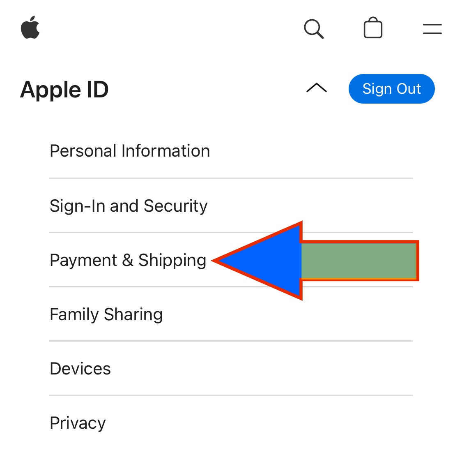Click the divider line under Family Sharing

(x=231, y=341)
